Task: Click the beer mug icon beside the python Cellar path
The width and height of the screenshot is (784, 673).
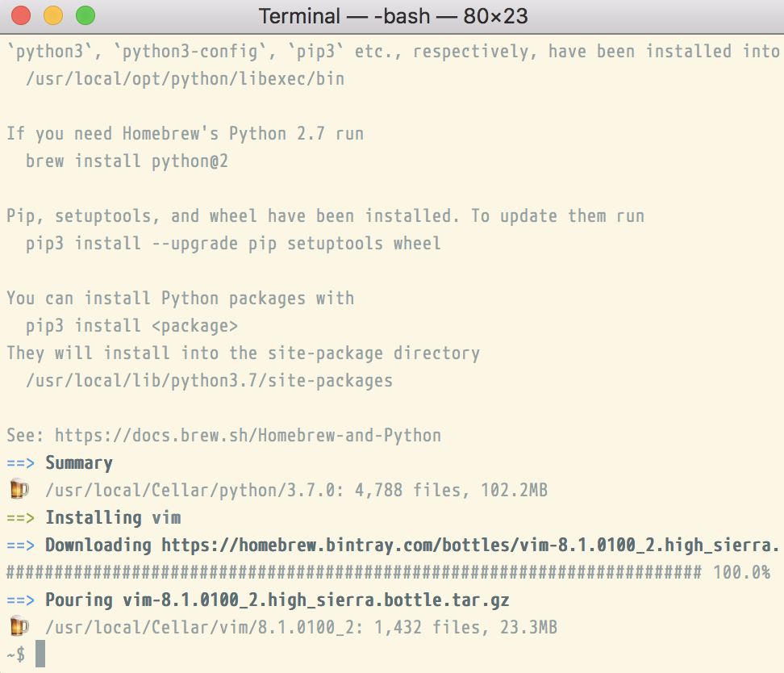Action: pos(18,490)
